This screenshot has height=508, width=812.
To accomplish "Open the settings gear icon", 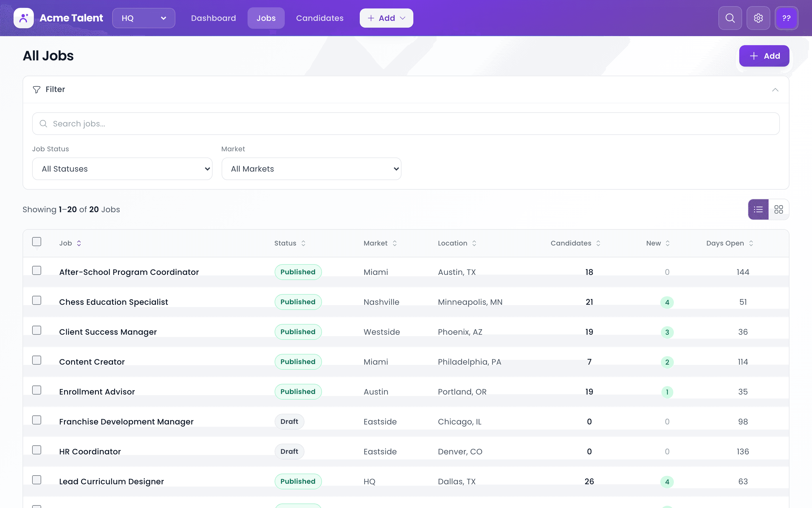I will (x=758, y=18).
